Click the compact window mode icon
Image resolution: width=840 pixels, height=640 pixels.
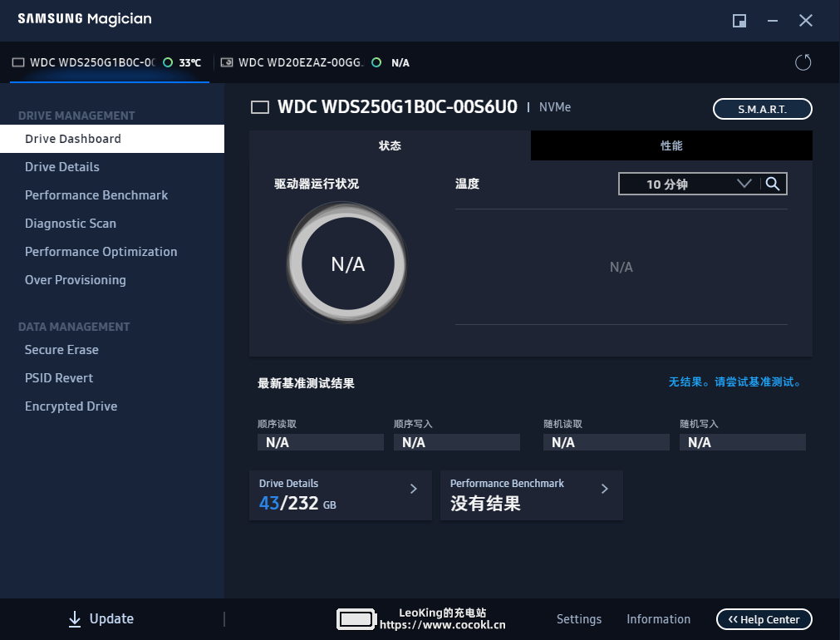coord(739,21)
